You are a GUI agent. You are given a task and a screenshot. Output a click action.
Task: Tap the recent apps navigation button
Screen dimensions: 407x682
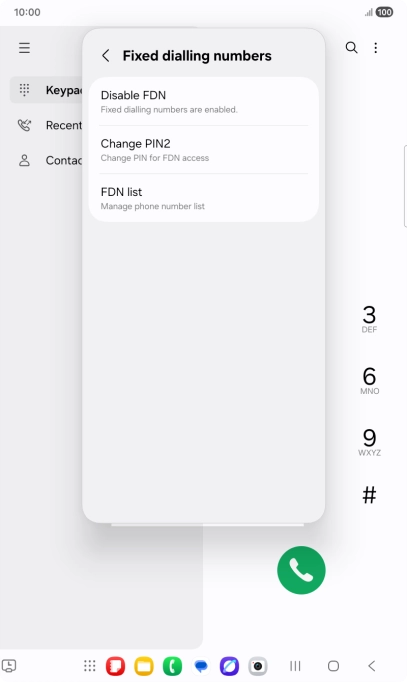pos(295,665)
